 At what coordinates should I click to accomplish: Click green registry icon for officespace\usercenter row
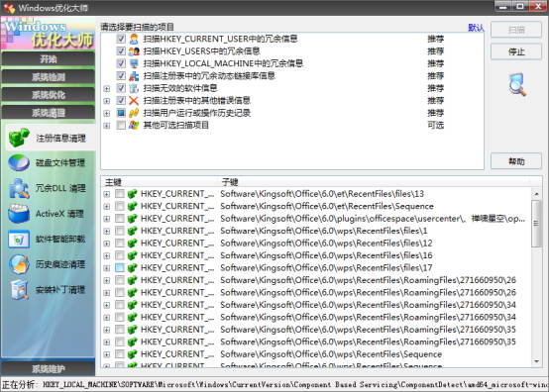[x=132, y=219]
